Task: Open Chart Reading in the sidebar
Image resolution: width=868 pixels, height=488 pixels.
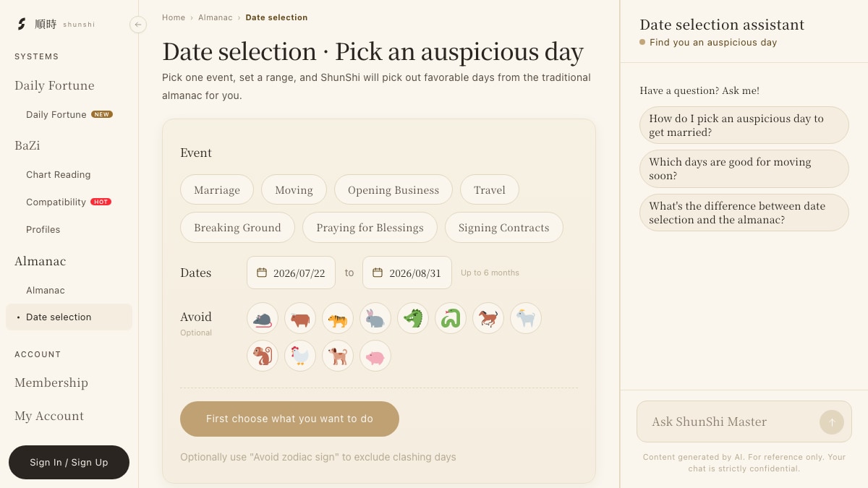Action: [59, 174]
